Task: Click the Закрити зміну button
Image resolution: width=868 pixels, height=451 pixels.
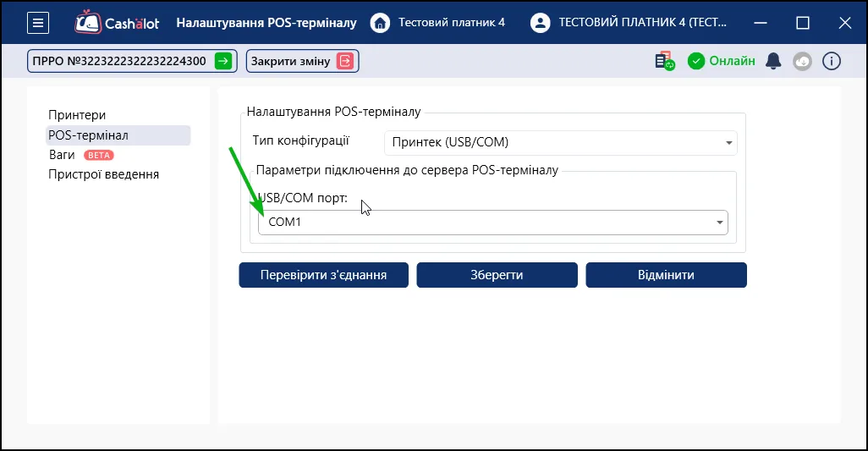Action: pyautogui.click(x=302, y=61)
